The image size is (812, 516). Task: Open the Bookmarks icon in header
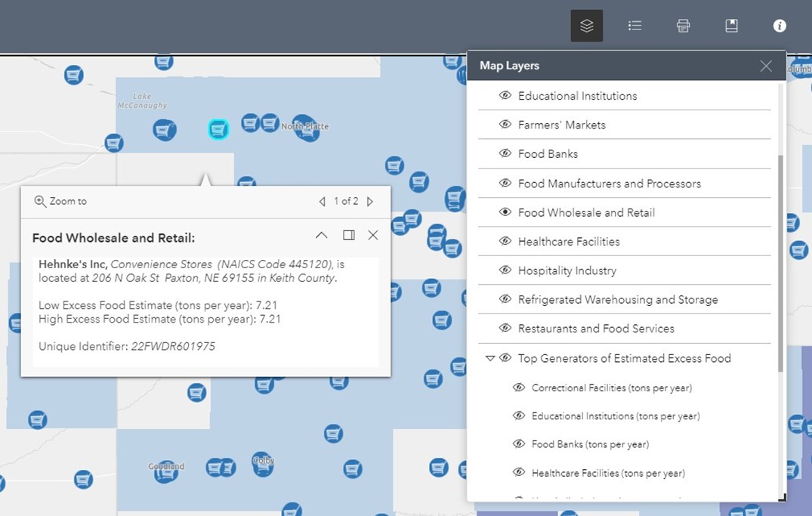tap(731, 26)
